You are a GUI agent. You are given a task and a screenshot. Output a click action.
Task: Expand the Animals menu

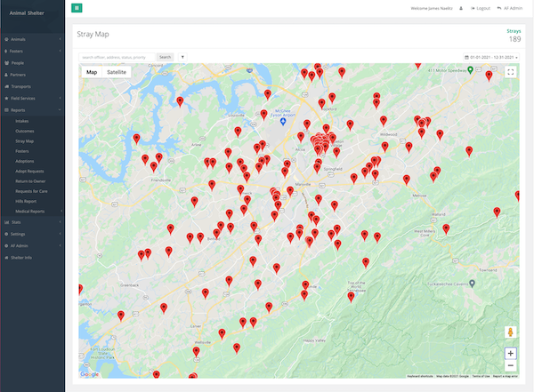tap(32, 39)
